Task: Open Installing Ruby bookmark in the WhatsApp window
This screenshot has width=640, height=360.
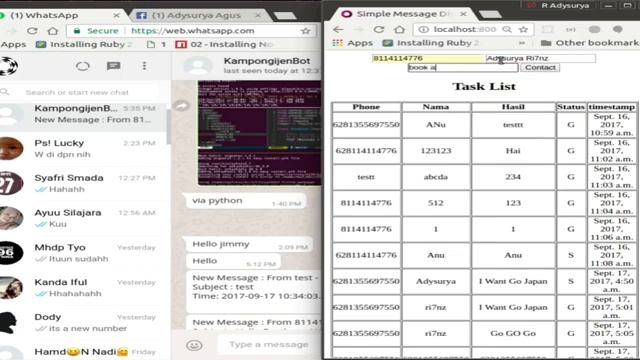Action: tap(84, 44)
